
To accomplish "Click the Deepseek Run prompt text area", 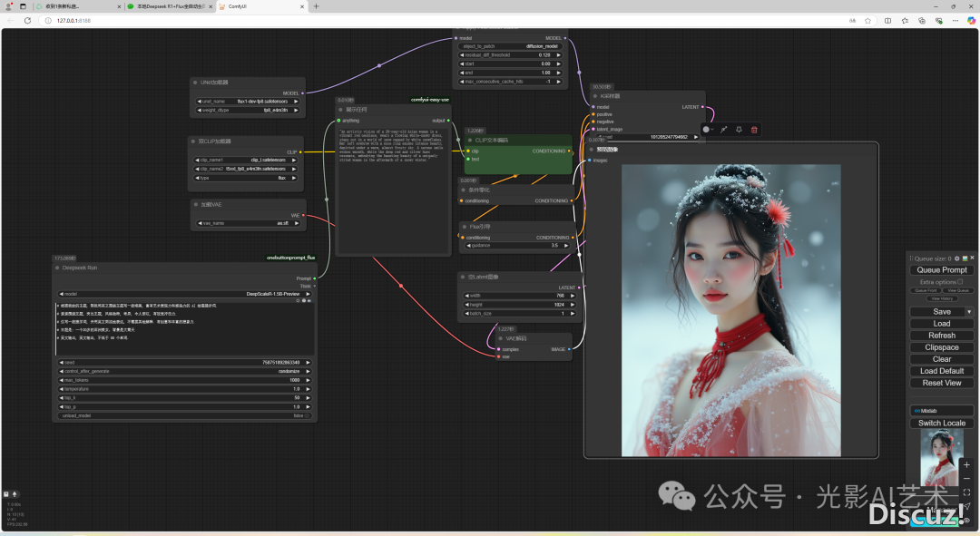I will click(x=185, y=328).
